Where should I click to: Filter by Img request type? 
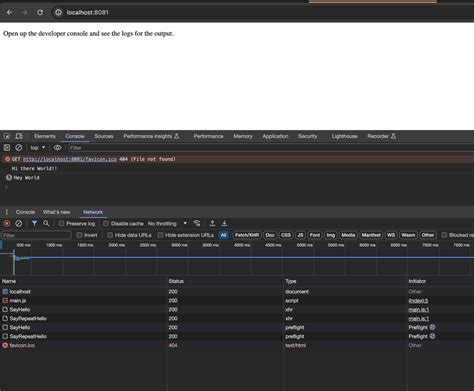(x=330, y=235)
